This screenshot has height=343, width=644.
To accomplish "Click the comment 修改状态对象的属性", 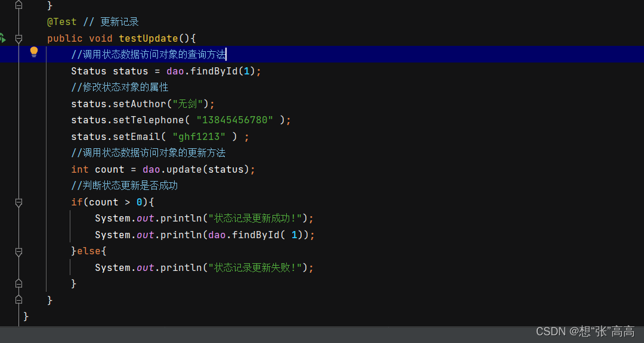I will pyautogui.click(x=119, y=88).
